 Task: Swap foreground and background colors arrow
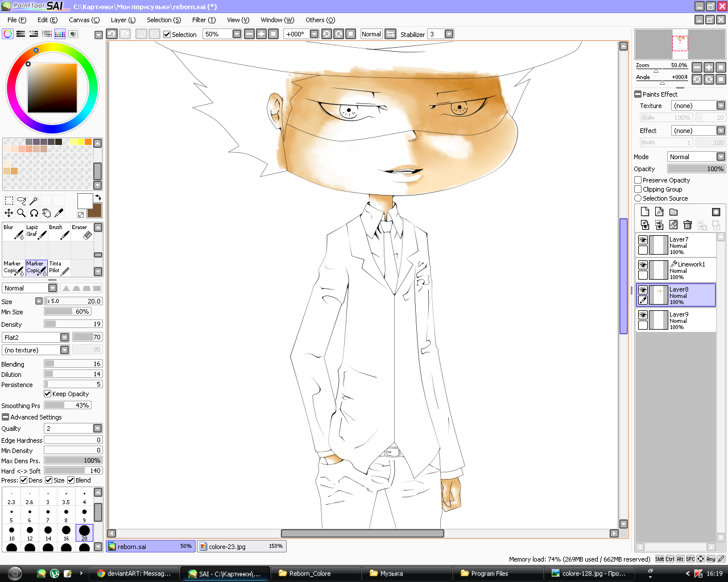click(x=98, y=197)
